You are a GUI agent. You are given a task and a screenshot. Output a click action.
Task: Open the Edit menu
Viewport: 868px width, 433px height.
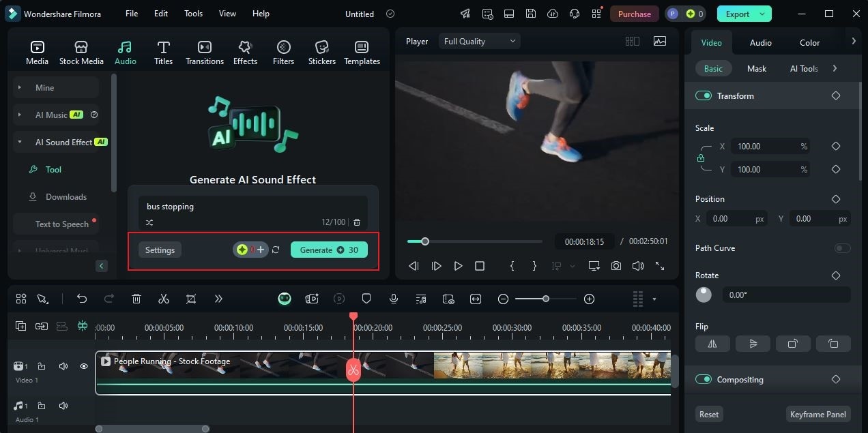click(161, 14)
